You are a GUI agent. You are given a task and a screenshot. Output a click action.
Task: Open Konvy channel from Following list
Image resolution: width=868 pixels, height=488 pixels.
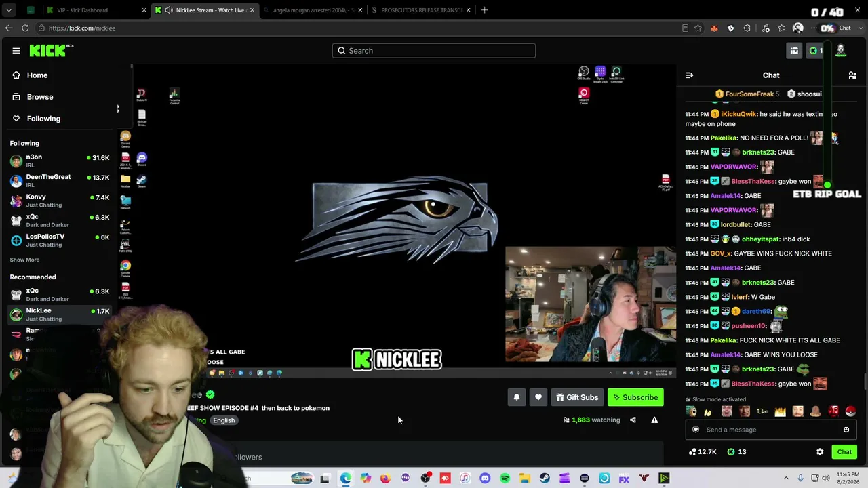(x=60, y=201)
